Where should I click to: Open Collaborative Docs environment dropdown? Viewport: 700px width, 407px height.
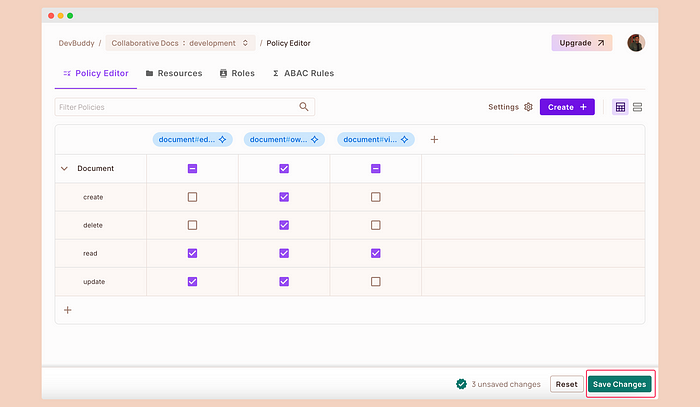[180, 43]
